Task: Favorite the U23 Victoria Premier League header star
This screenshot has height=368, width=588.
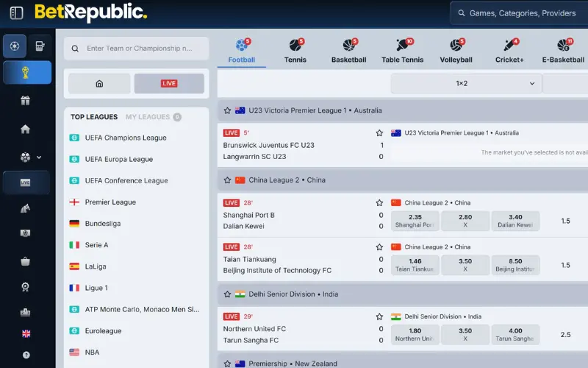Action: tap(227, 110)
